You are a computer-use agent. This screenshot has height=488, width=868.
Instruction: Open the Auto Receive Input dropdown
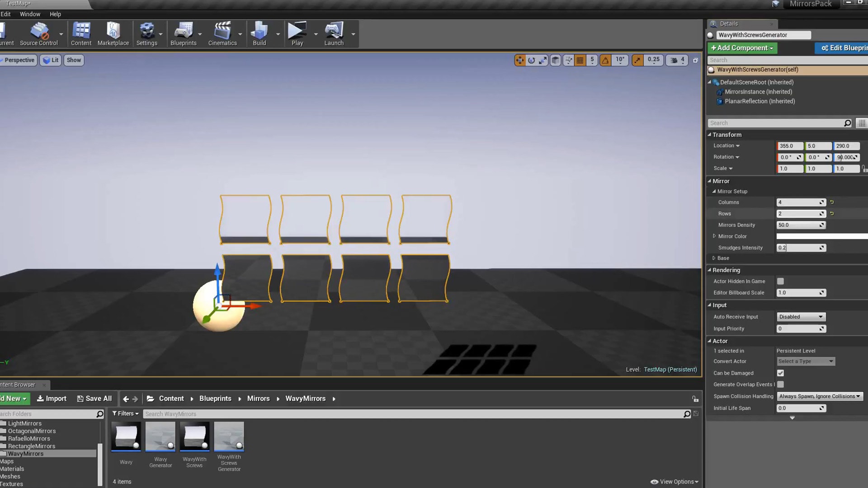point(801,317)
